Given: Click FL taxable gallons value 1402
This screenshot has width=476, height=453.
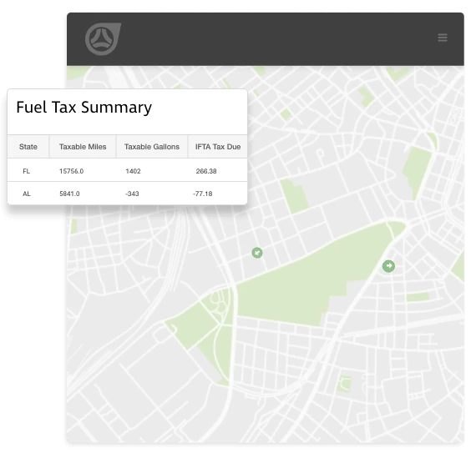Looking at the screenshot, I should [x=133, y=171].
